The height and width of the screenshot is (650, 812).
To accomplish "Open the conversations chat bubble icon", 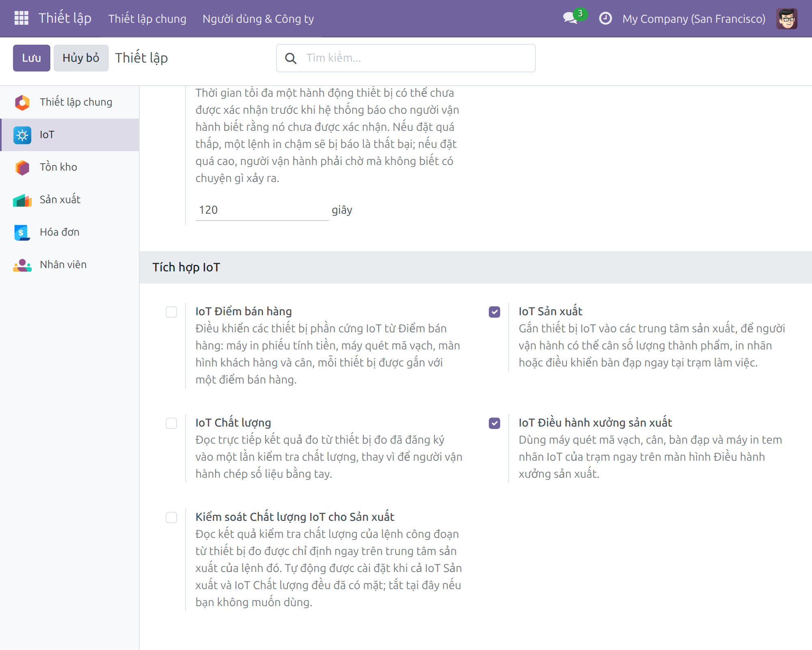I will pos(570,18).
